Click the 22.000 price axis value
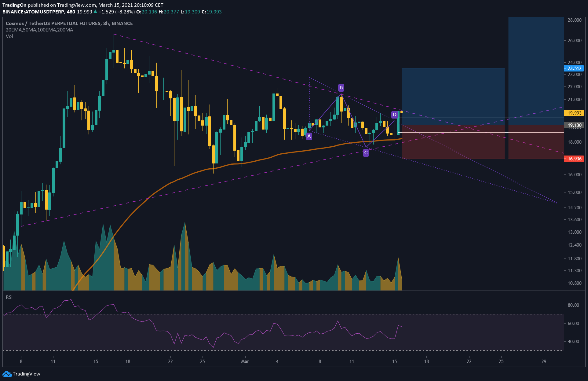 575,87
